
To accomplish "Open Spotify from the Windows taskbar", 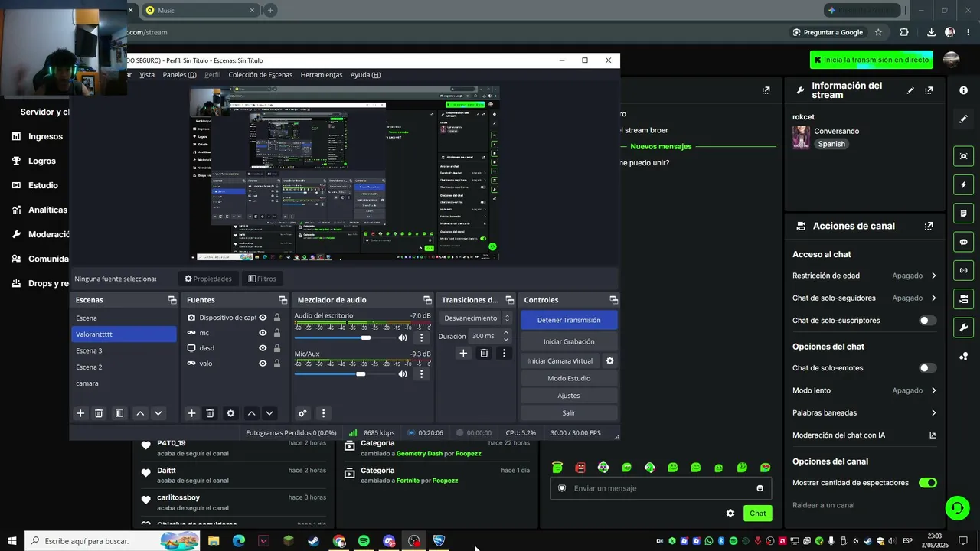I will pyautogui.click(x=364, y=541).
